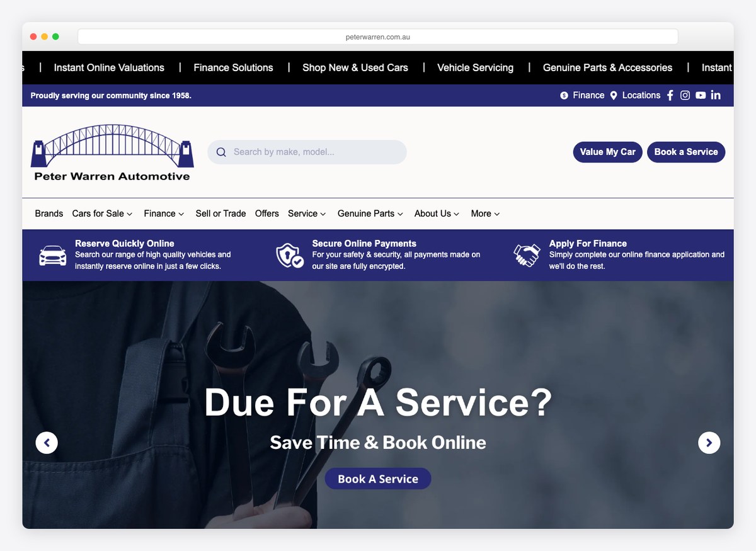756x551 pixels.
Task: Open the Offers menu item
Action: click(x=267, y=213)
